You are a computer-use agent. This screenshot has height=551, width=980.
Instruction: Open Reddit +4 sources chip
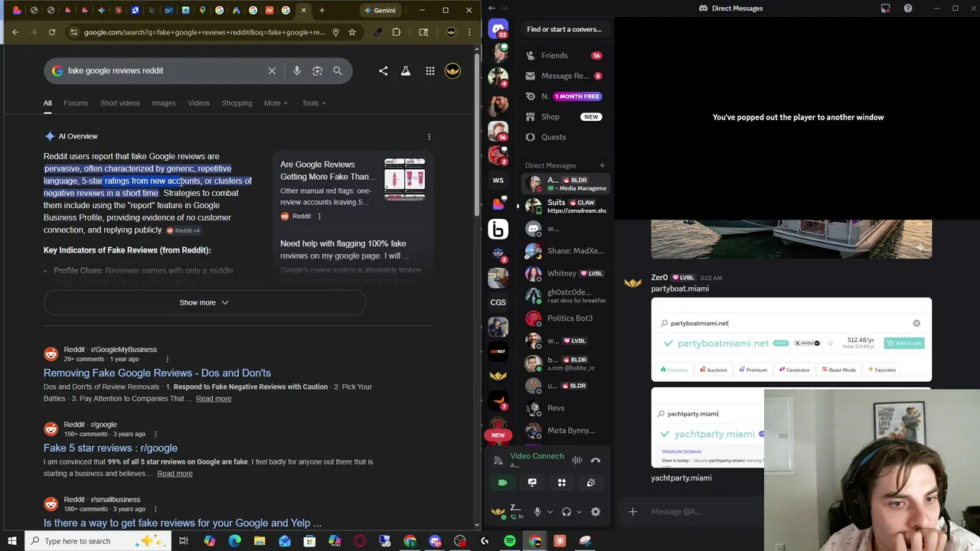tap(184, 230)
